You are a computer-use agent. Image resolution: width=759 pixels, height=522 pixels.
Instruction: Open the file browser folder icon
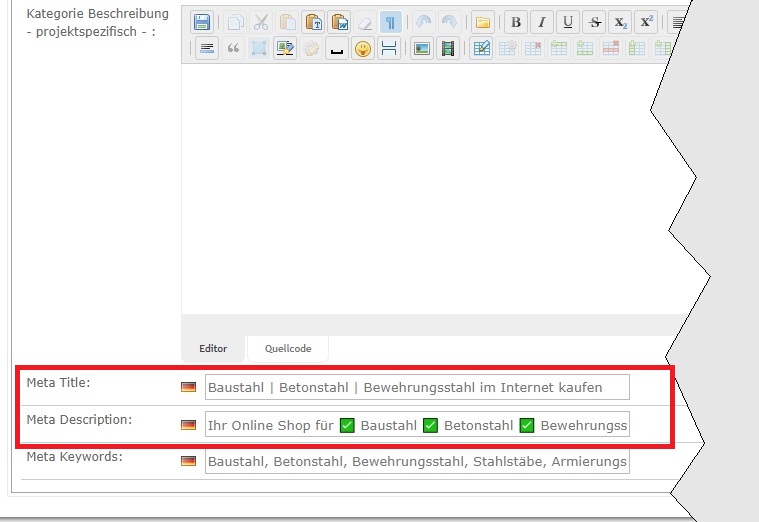(482, 22)
